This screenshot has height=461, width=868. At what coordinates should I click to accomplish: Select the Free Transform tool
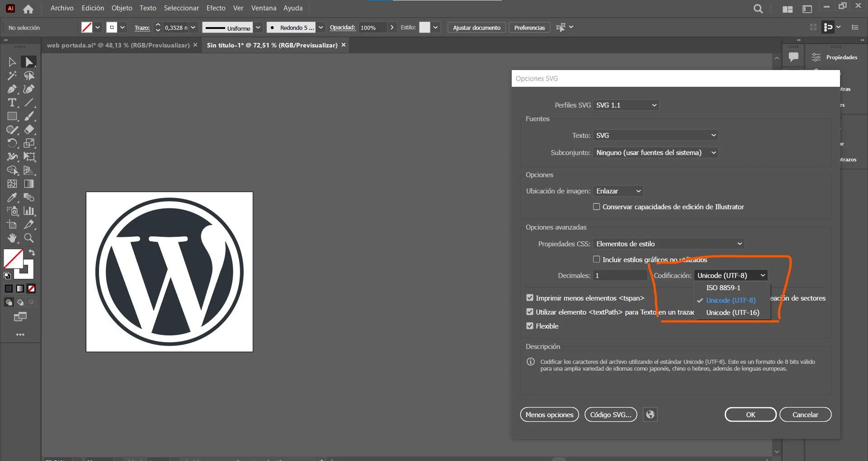29,157
